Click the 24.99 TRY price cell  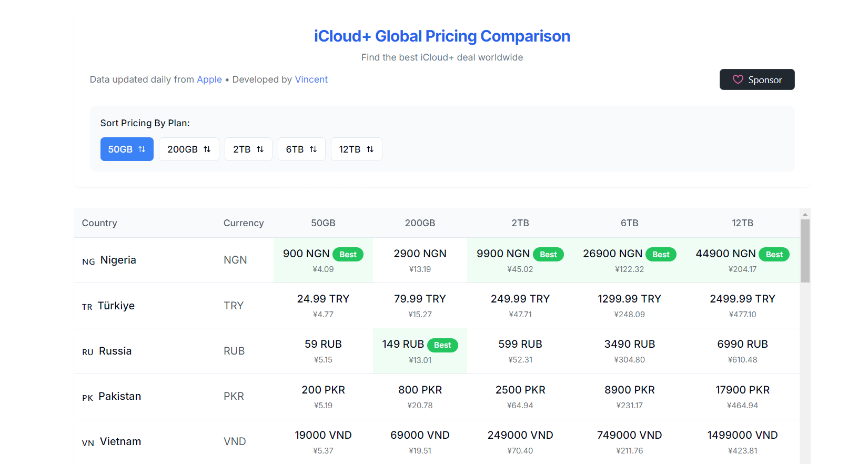click(323, 306)
